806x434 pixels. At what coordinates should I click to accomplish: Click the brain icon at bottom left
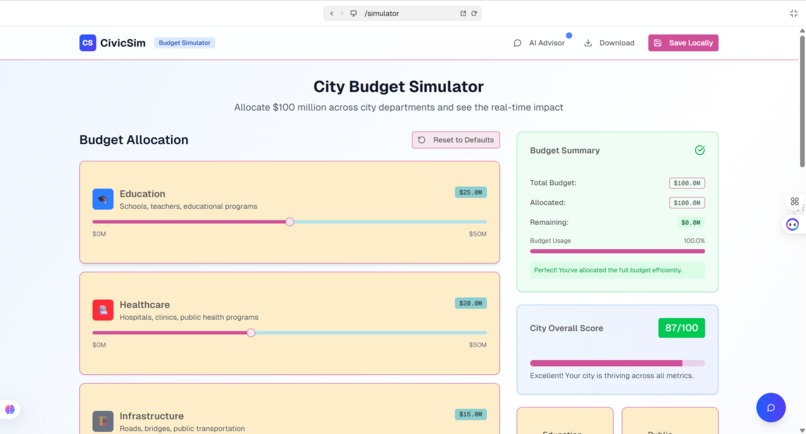[10, 409]
